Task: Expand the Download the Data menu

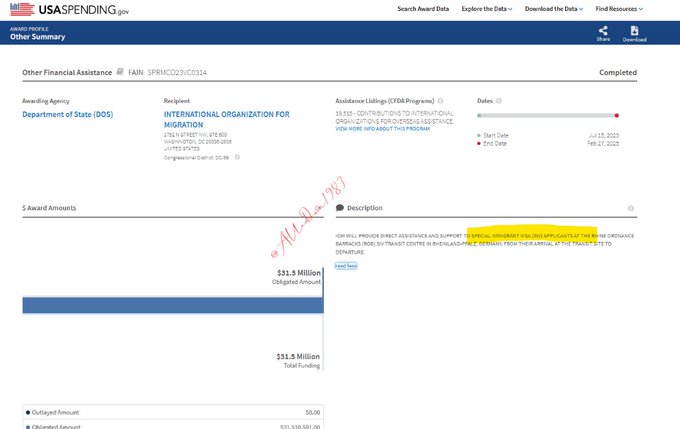Action: click(554, 9)
